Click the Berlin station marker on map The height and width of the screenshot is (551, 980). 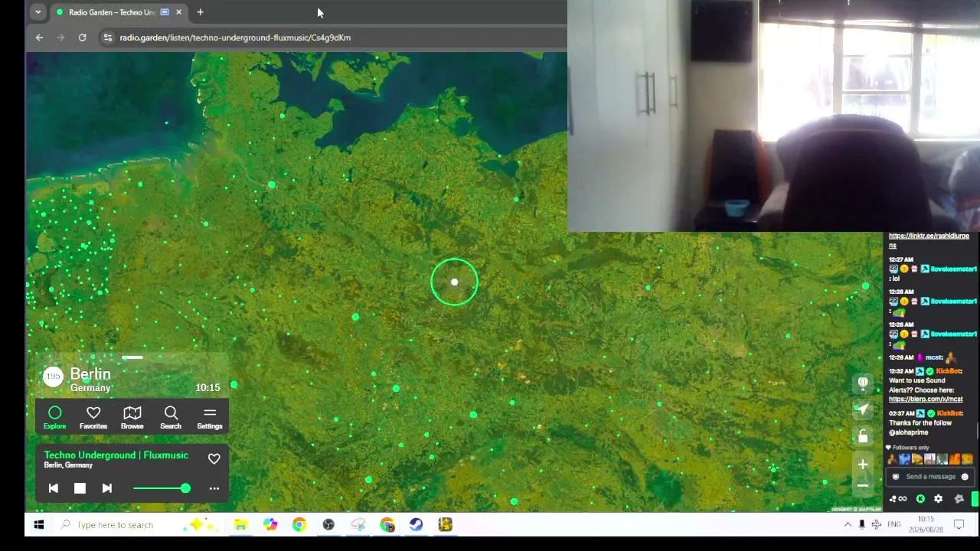click(454, 282)
